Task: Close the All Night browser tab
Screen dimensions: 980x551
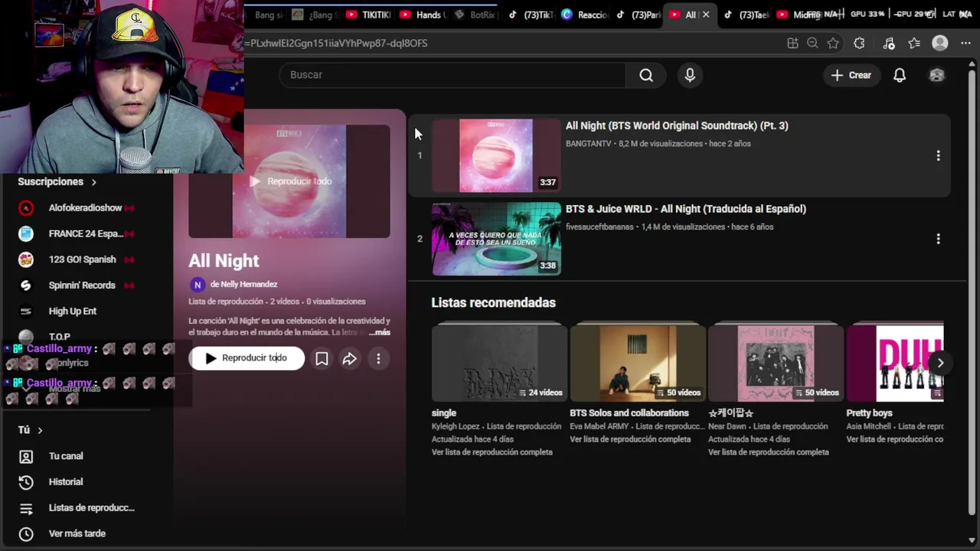Action: 706,15
